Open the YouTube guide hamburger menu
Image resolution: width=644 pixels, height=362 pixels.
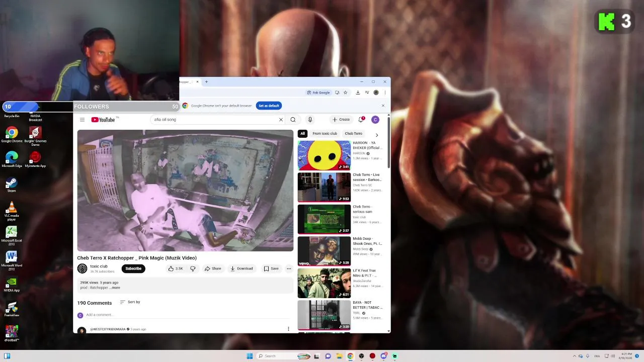82,120
